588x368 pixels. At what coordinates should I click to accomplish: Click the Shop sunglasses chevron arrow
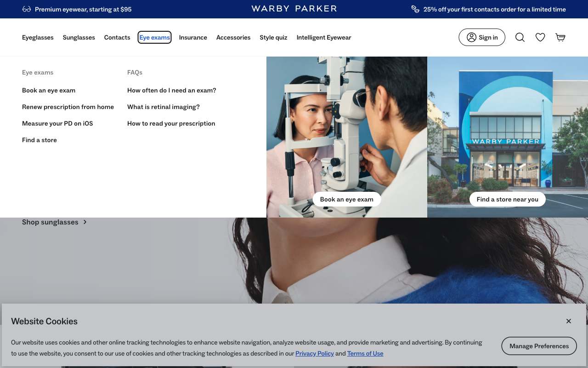pyautogui.click(x=85, y=222)
